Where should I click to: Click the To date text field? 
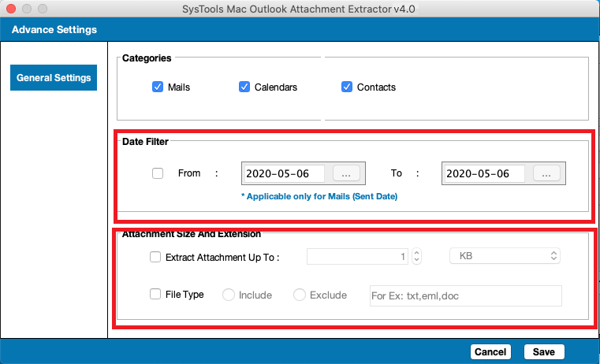click(x=485, y=173)
